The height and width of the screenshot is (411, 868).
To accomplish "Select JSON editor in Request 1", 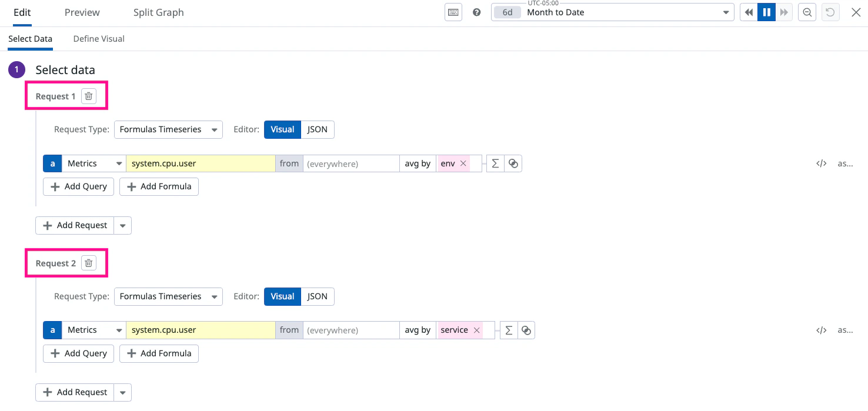I will 318,129.
